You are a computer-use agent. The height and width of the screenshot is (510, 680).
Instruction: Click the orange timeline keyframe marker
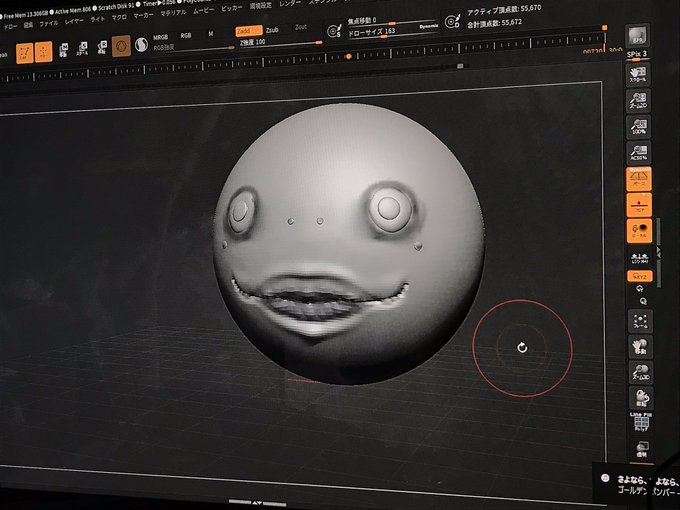click(348, 56)
